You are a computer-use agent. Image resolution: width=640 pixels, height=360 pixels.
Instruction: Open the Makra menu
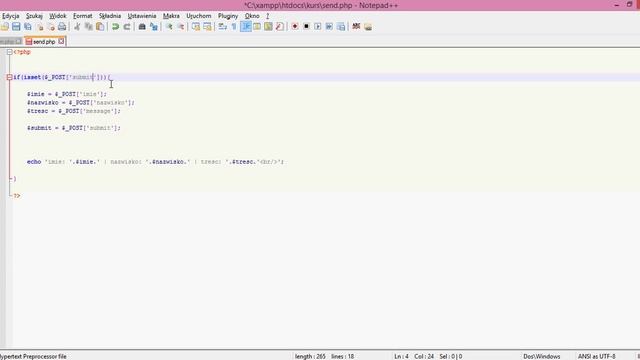pos(171,16)
